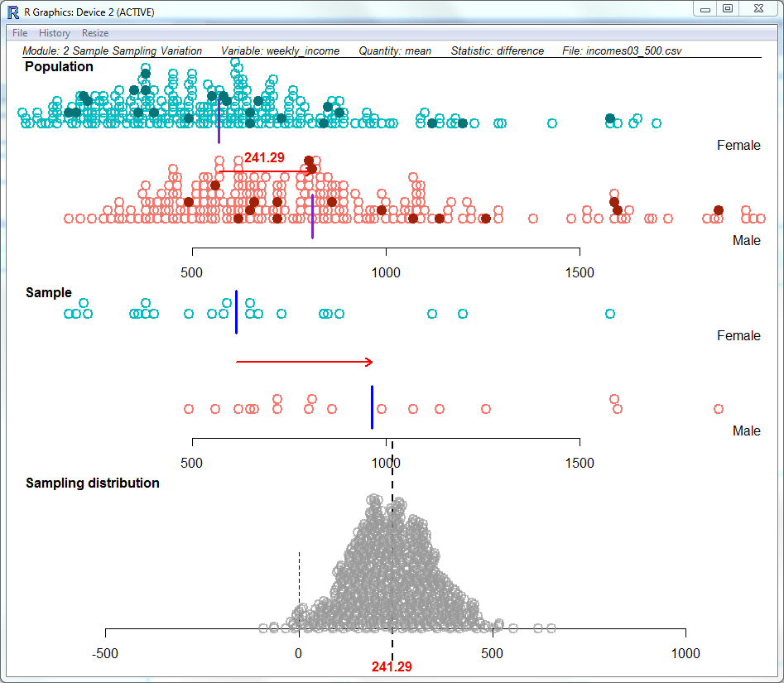784x683 pixels.
Task: Open the File menu
Action: click(x=20, y=33)
